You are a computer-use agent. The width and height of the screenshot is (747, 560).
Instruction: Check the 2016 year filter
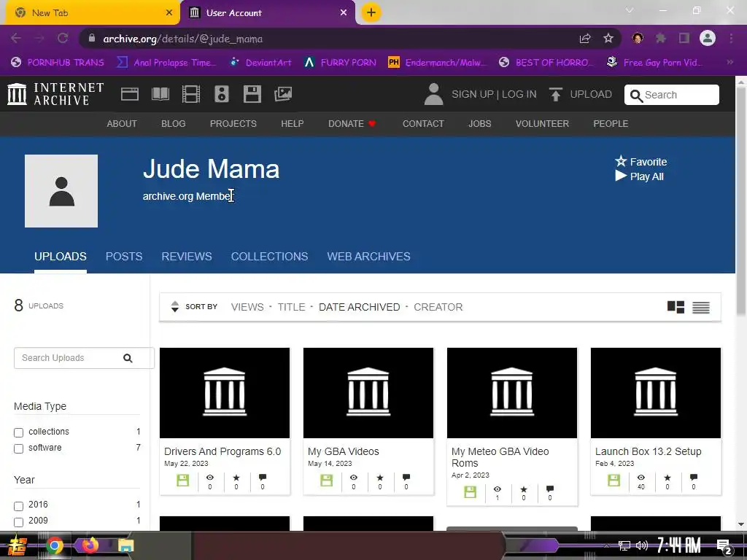coord(18,506)
